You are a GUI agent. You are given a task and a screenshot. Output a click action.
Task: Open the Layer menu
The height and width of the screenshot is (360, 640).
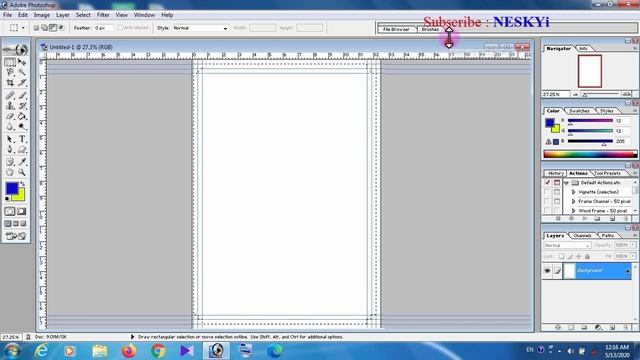(62, 15)
